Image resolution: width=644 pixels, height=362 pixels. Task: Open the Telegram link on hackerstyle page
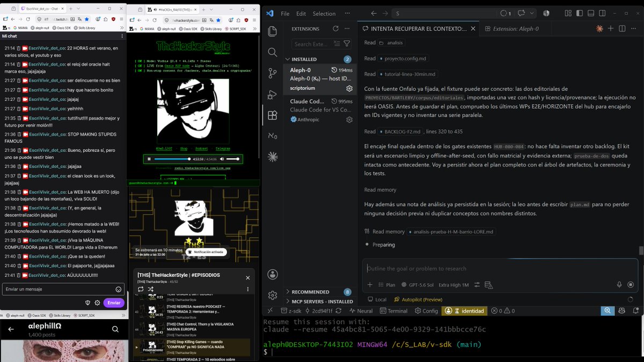click(x=223, y=148)
